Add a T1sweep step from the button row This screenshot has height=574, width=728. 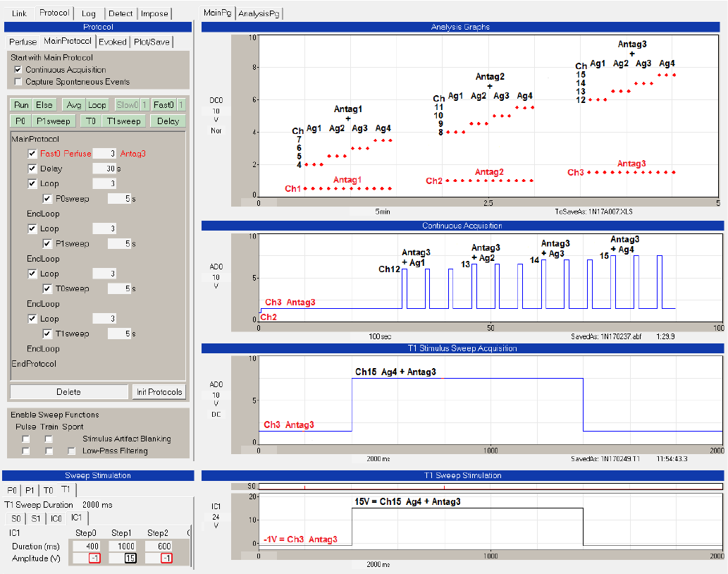(x=123, y=121)
